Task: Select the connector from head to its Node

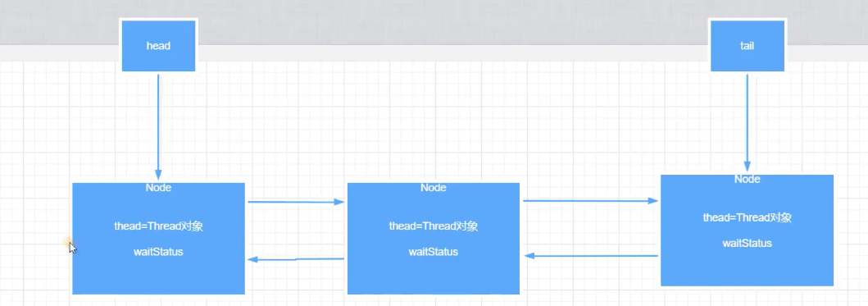Action: click(158, 127)
